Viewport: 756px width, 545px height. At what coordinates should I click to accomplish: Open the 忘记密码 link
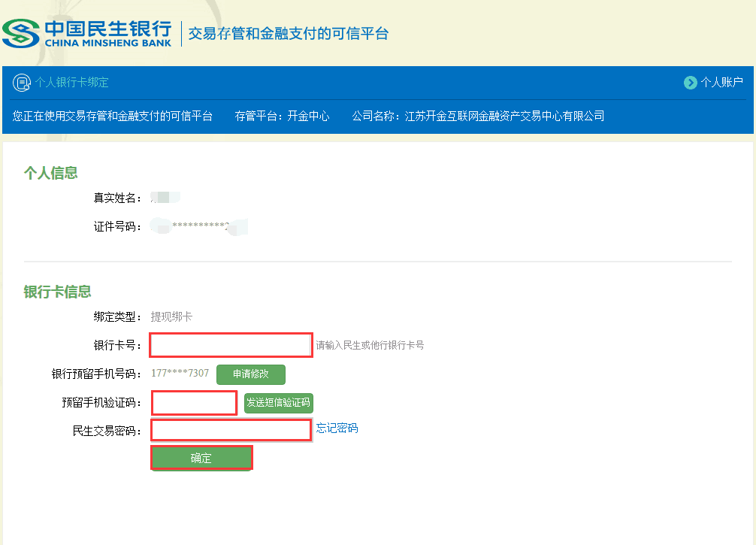pos(337,428)
